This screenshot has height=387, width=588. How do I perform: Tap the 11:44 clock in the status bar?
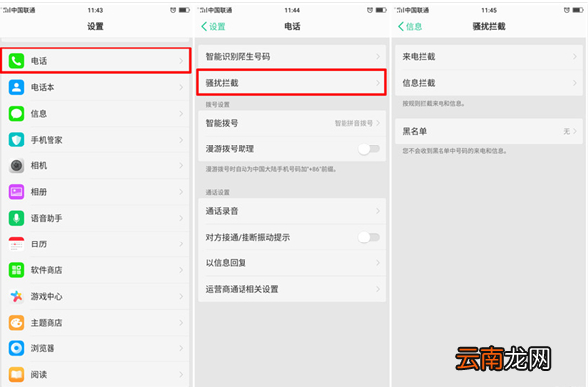point(292,10)
